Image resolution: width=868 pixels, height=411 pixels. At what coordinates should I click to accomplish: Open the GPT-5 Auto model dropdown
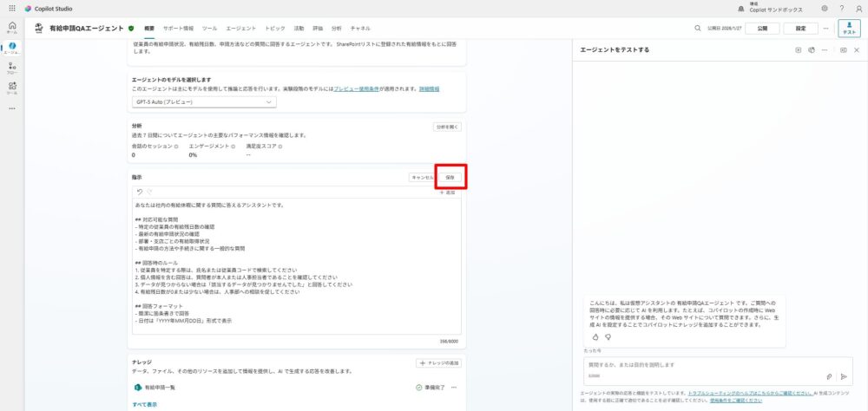pyautogui.click(x=204, y=102)
